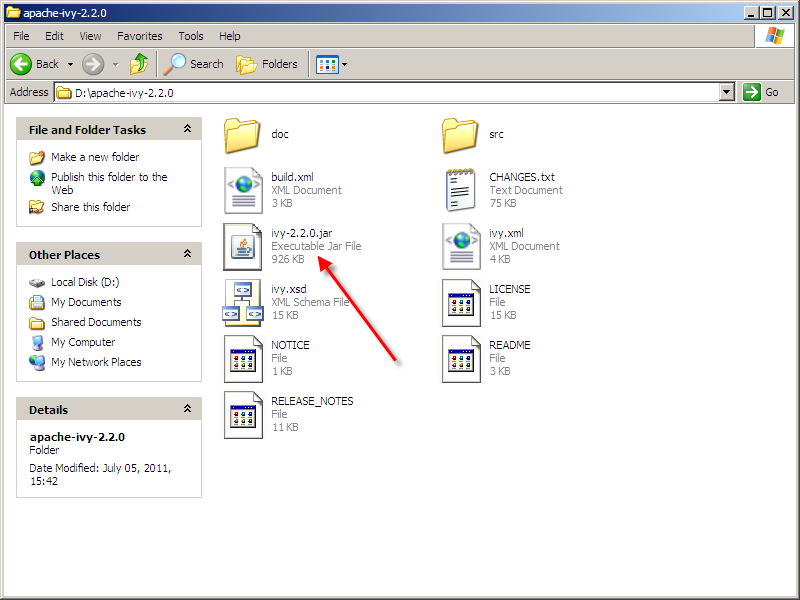The image size is (800, 600).
Task: Click Share this folder link
Action: click(90, 207)
